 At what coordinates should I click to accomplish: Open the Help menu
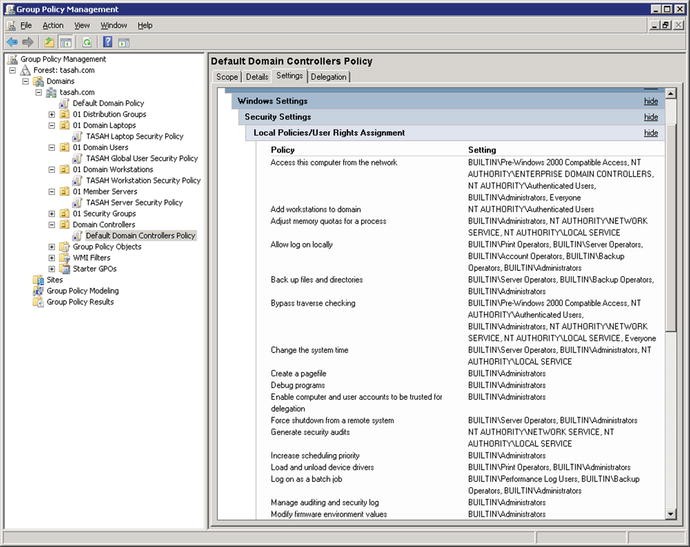pyautogui.click(x=145, y=26)
